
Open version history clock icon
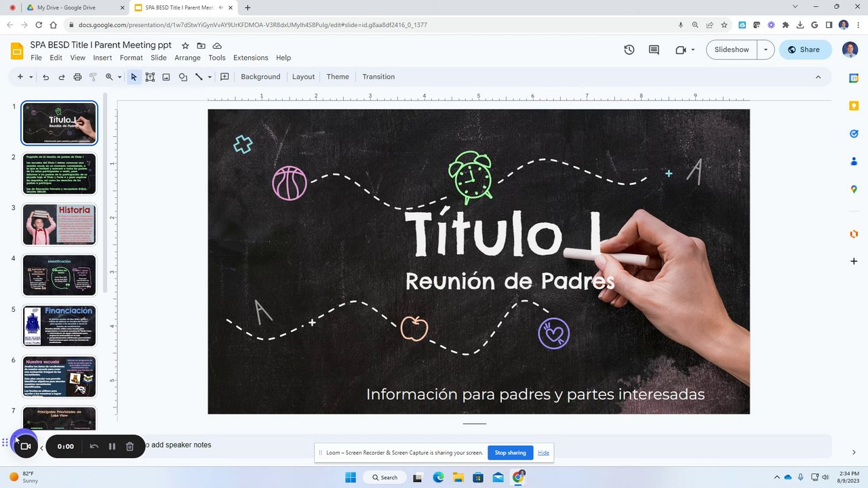[x=629, y=49]
